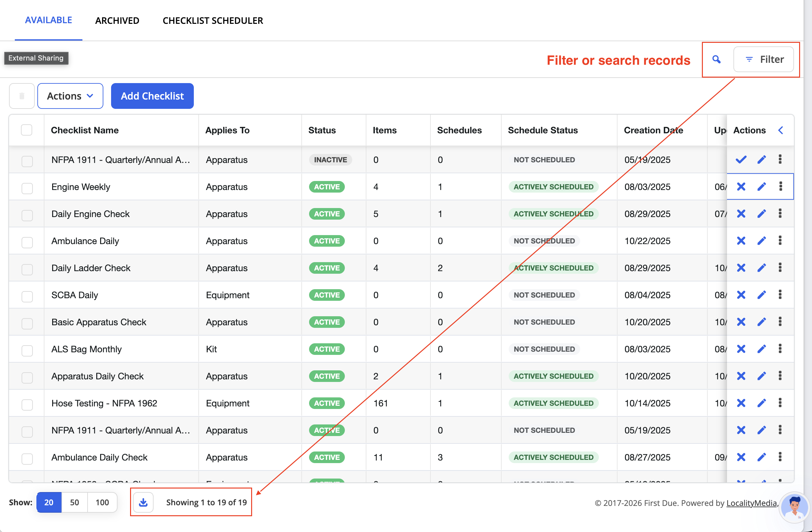This screenshot has height=532, width=812.
Task: Activate NFPA 1911 inactive checklist checkmark
Action: 741,159
